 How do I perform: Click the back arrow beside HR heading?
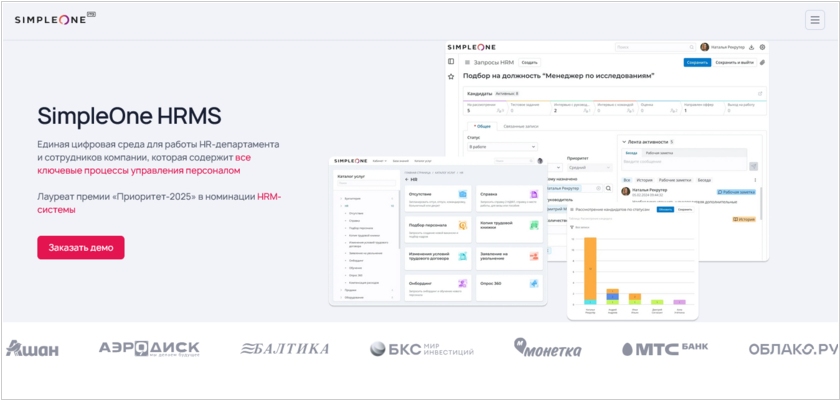(407, 179)
